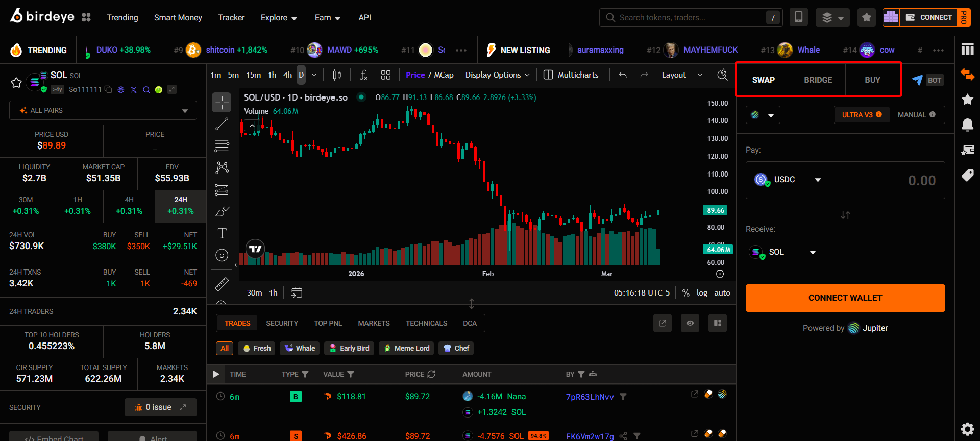Open the USDC pay token selector
The width and height of the screenshot is (980, 441).
[788, 180]
